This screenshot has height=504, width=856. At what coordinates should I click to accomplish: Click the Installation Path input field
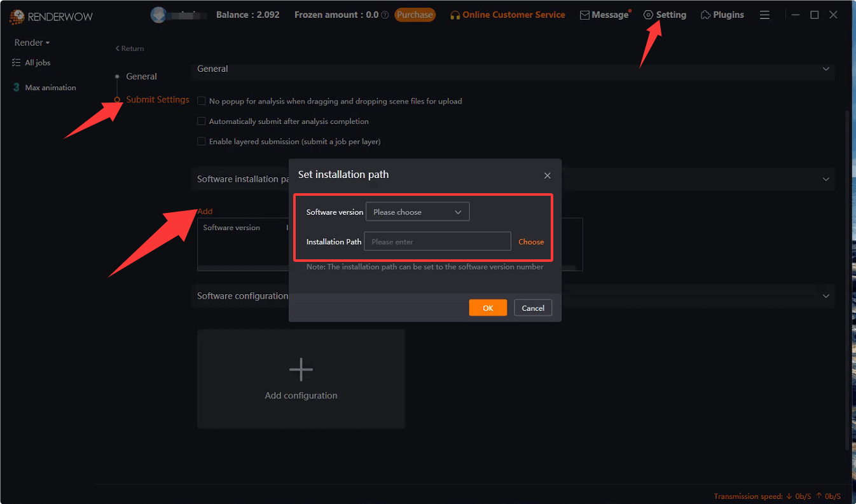coord(437,242)
